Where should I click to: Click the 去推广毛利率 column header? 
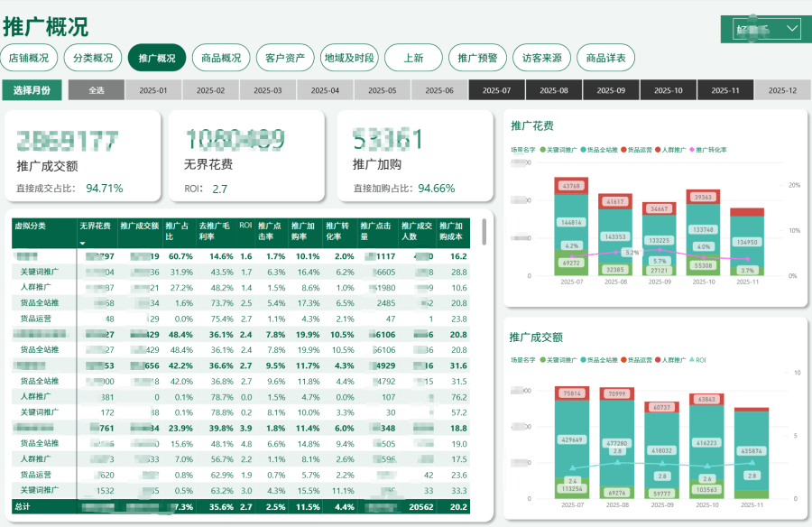coord(215,230)
